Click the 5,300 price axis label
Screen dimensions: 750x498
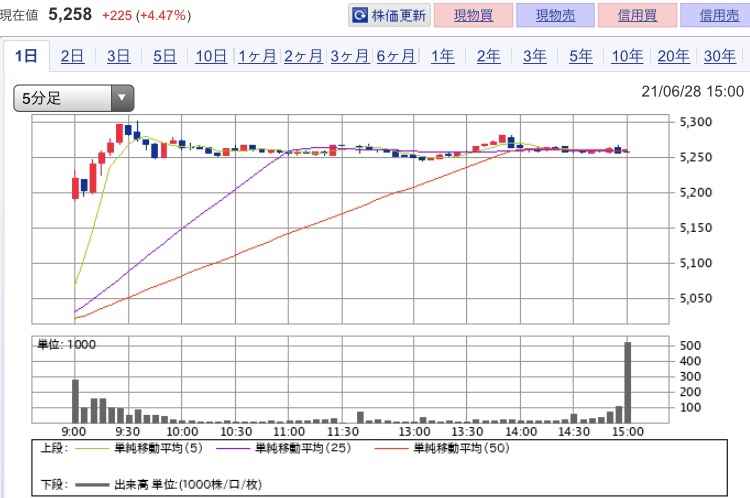pyautogui.click(x=696, y=122)
